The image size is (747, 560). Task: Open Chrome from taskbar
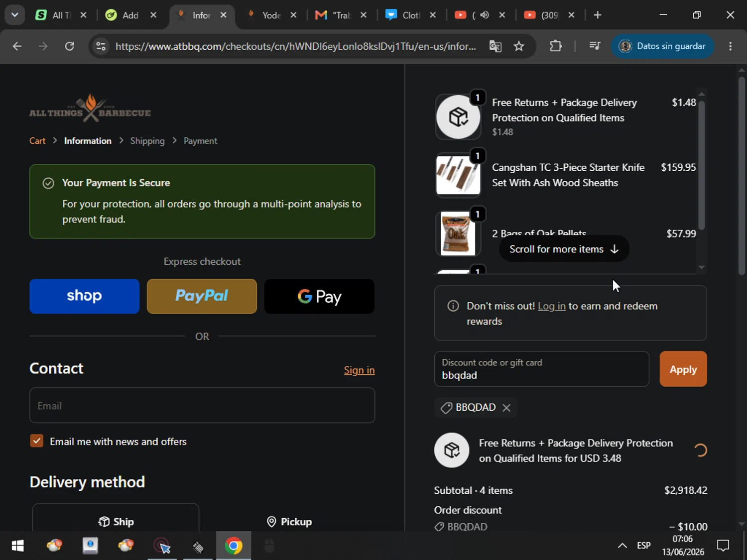[x=234, y=546]
